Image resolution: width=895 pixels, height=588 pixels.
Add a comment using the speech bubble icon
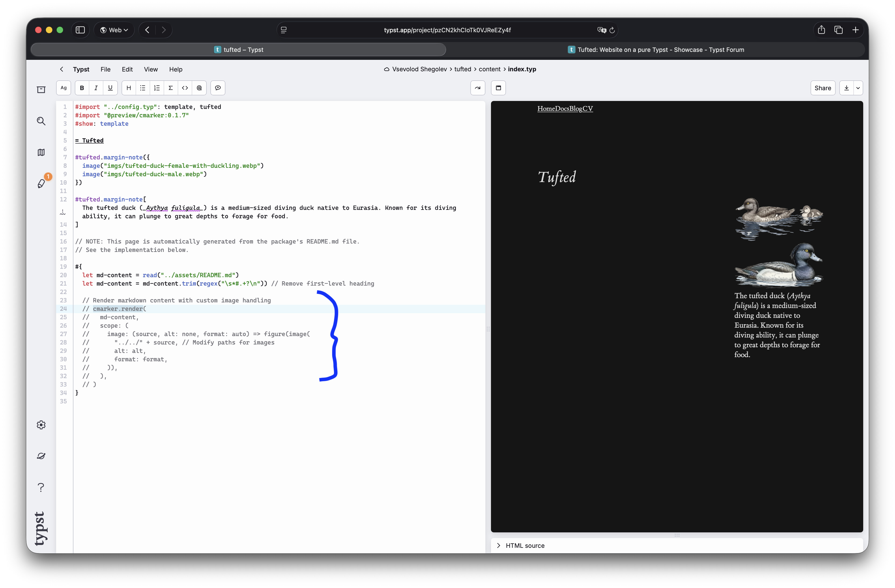click(218, 88)
